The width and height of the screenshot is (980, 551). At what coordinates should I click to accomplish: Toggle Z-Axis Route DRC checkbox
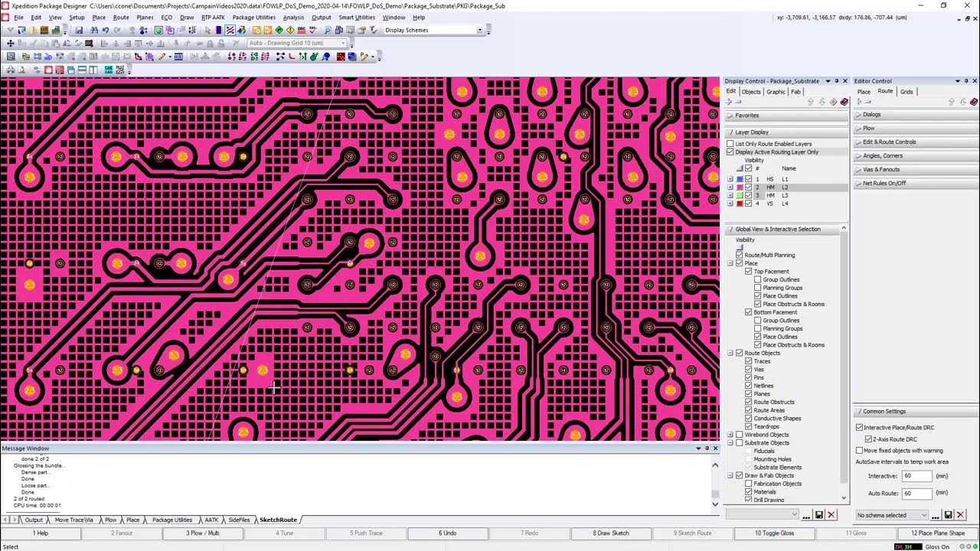click(868, 439)
